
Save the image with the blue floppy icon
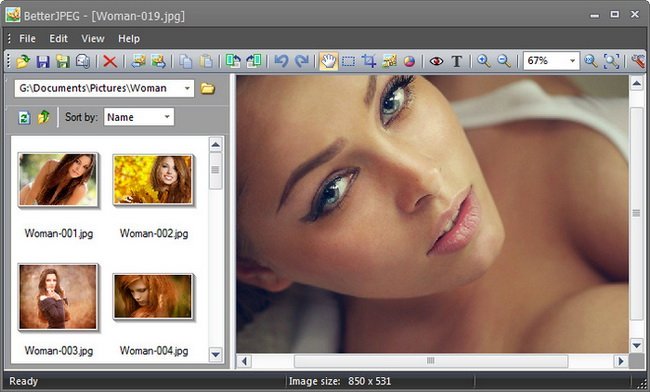click(43, 61)
